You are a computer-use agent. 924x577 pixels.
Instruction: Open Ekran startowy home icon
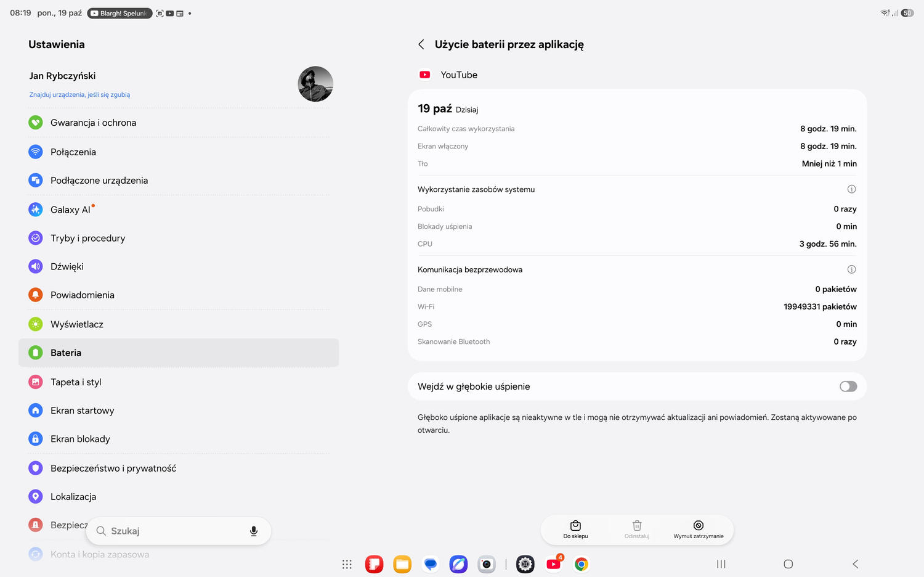click(36, 411)
